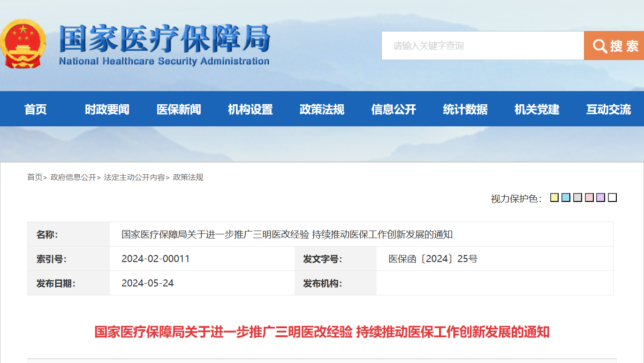Click the national emblem logo
The width and height of the screenshot is (644, 363).
(x=23, y=44)
